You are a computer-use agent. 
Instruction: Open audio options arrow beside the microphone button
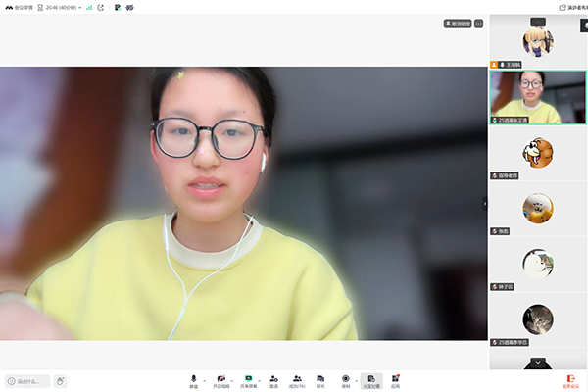click(x=205, y=381)
